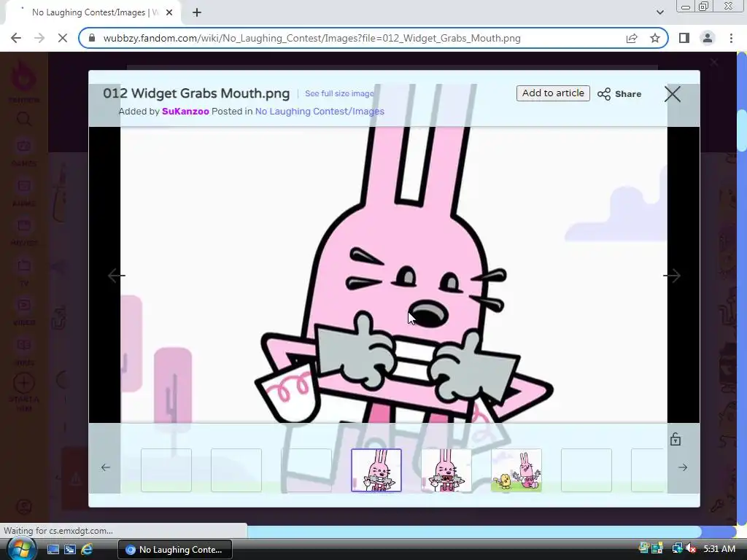
Task: Open No Laughing Contest/Images link
Action: (320, 112)
